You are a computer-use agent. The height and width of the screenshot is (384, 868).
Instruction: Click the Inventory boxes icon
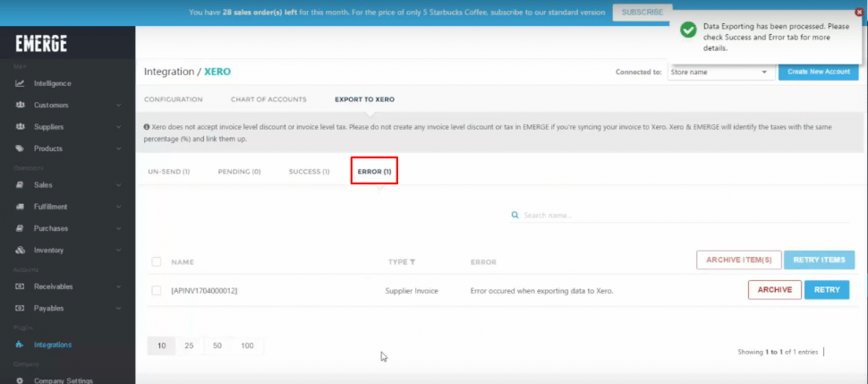[x=20, y=250]
